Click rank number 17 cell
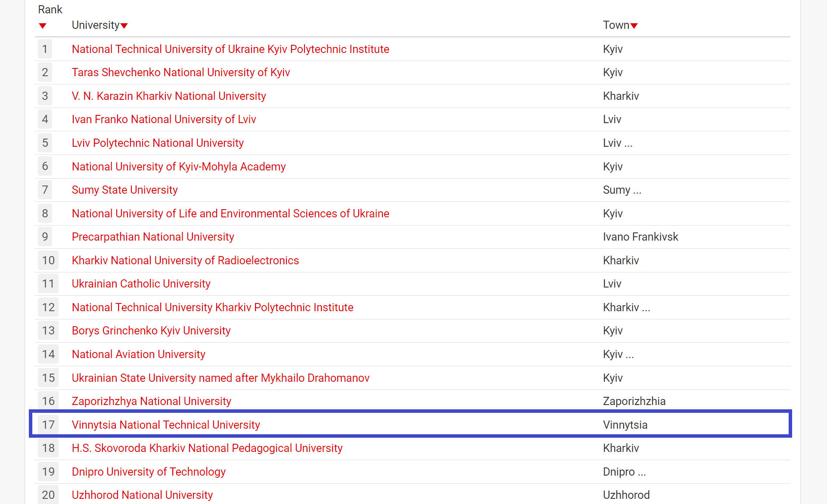The width and height of the screenshot is (827, 504). tap(48, 425)
